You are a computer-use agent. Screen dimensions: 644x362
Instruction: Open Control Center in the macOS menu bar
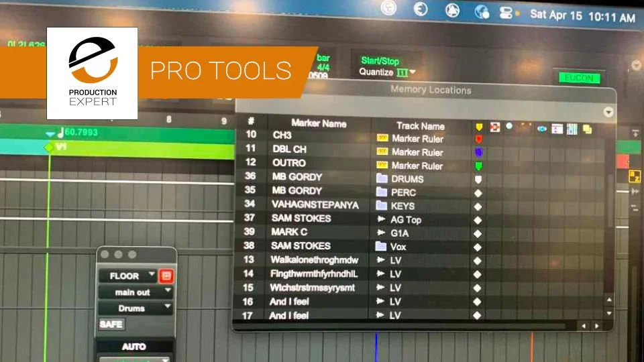click(x=506, y=13)
